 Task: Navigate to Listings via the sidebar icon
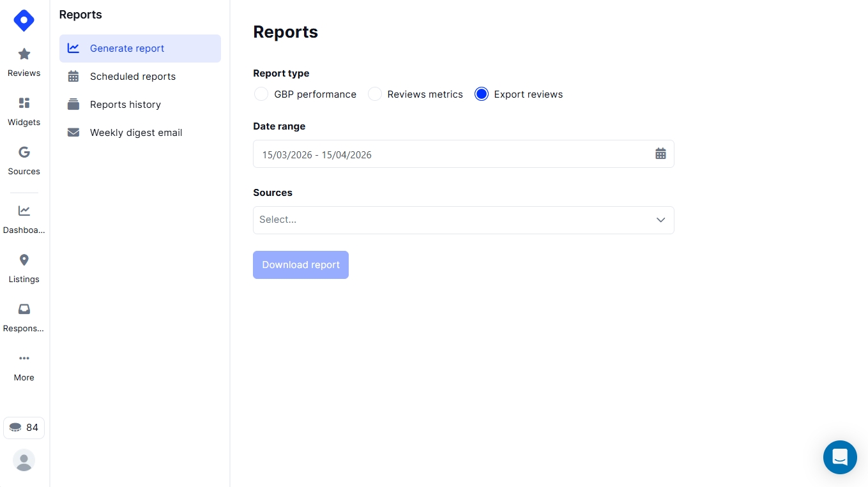(24, 266)
